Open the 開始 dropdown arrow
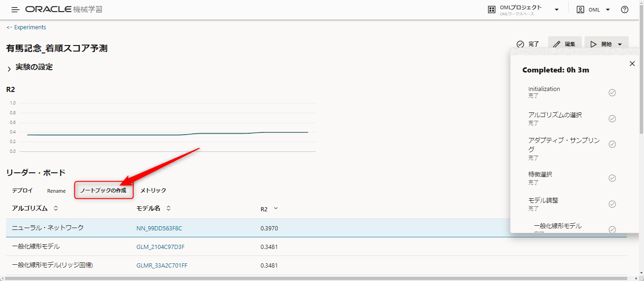Screen dimensions: 644x281 click(x=620, y=45)
